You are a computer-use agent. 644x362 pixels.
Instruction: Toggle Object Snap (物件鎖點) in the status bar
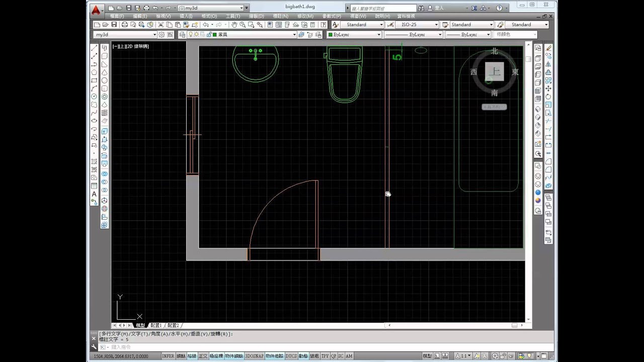[234, 356]
